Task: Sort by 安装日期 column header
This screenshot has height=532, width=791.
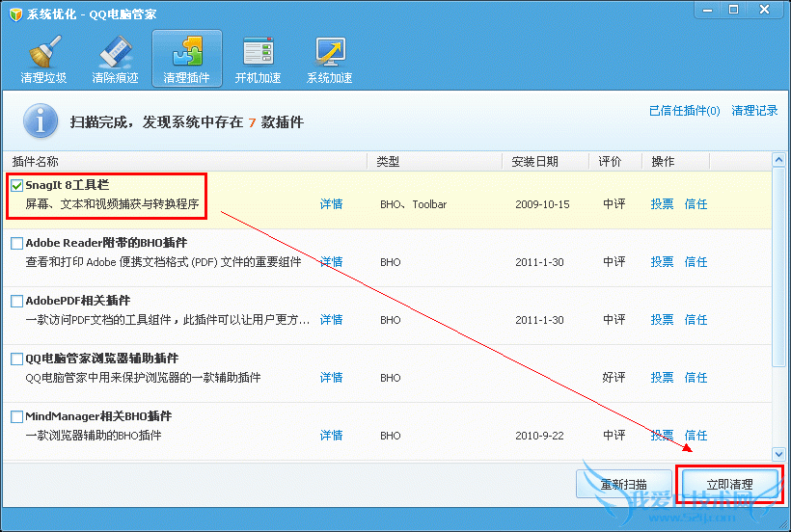Action: (546, 162)
